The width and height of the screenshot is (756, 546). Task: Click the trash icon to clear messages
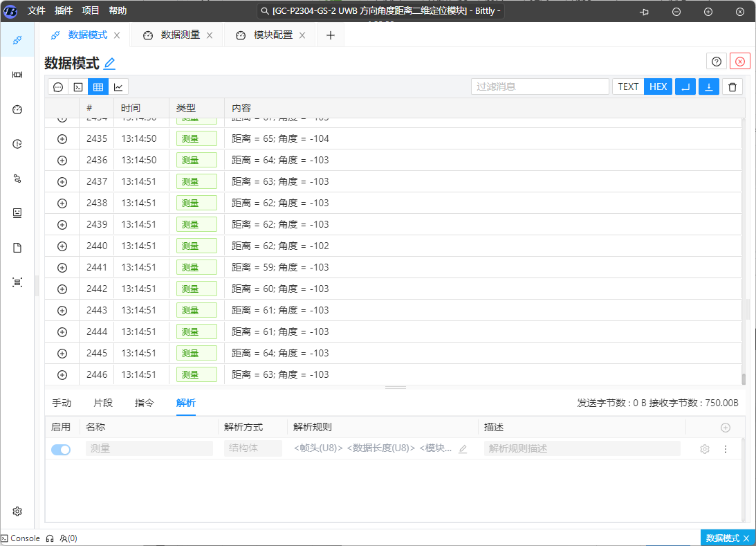pos(732,87)
